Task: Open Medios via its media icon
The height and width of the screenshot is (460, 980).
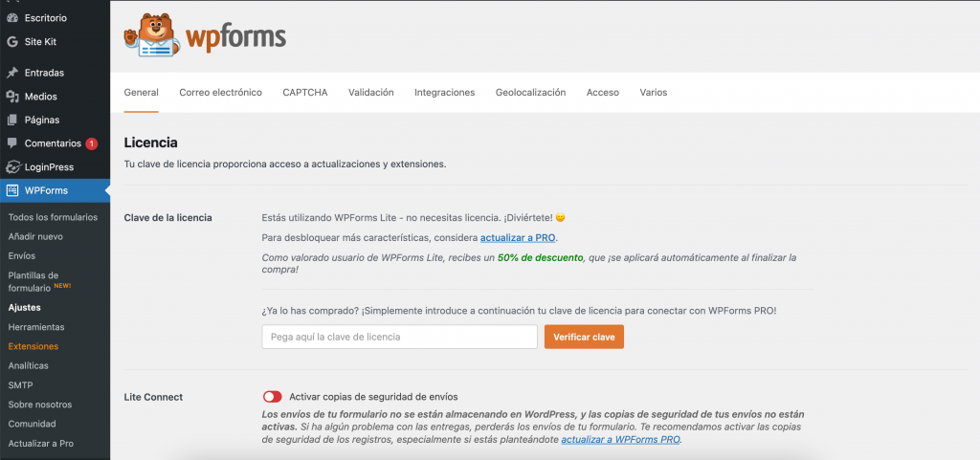Action: [x=12, y=97]
